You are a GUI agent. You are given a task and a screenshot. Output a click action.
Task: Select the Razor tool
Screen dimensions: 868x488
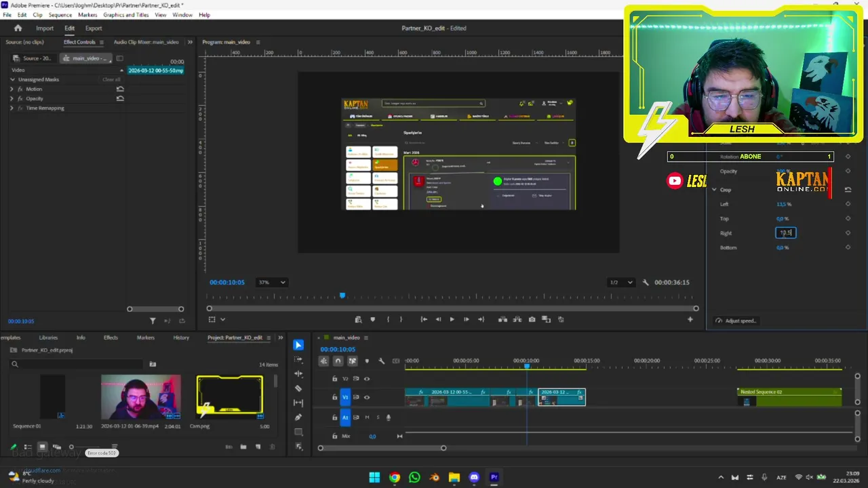pyautogui.click(x=298, y=388)
